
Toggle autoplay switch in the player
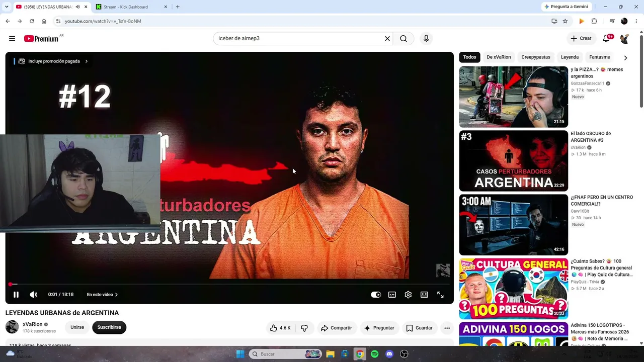pos(376,295)
